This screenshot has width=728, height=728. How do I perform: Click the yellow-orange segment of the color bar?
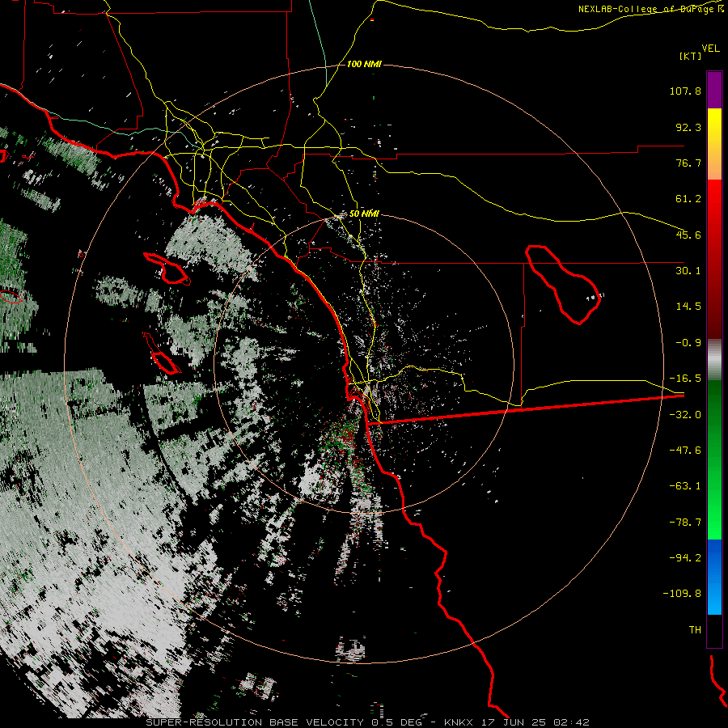714,144
